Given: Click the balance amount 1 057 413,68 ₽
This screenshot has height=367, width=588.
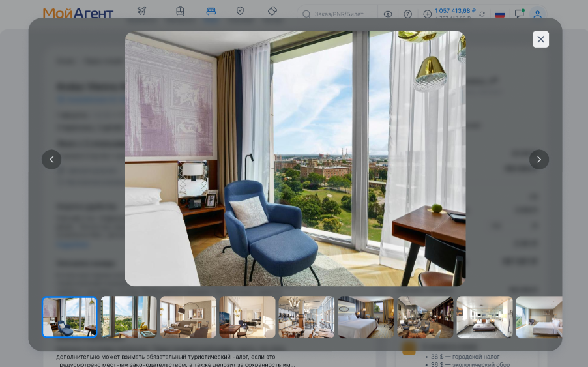Looking at the screenshot, I should (455, 11).
